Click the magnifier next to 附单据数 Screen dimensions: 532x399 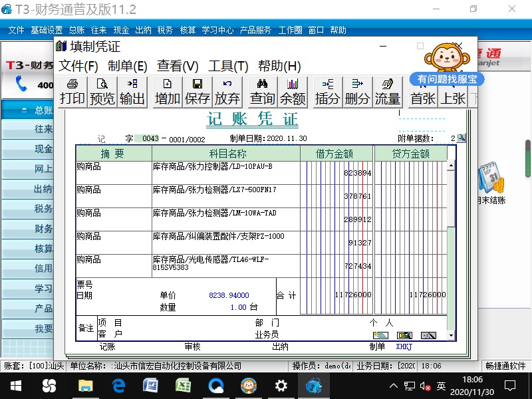461,138
